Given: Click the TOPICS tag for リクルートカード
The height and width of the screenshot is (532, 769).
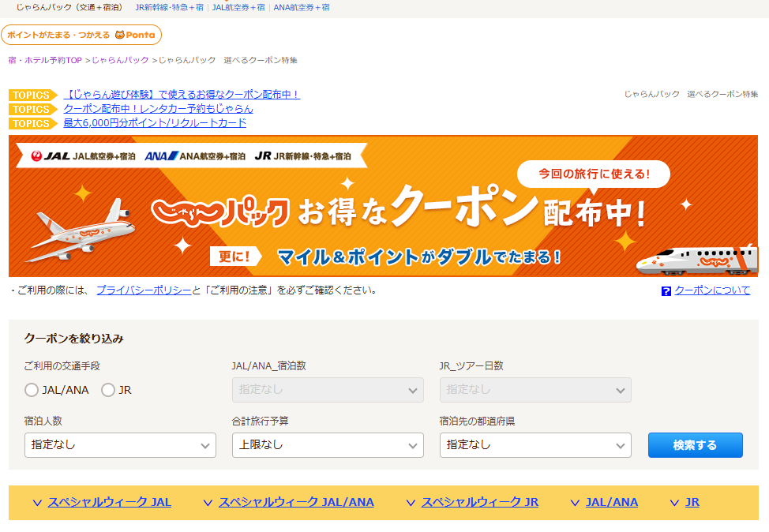Looking at the screenshot, I should tap(33, 123).
